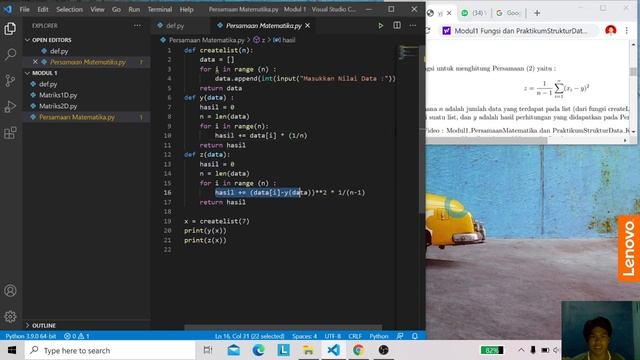Open the L app on taskbar
This screenshot has height=360, width=640.
[283, 350]
